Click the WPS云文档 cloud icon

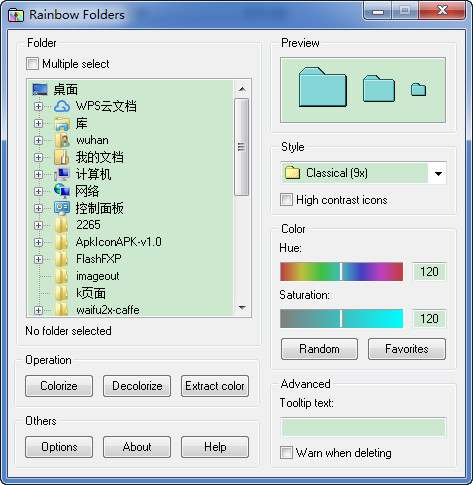(62, 106)
